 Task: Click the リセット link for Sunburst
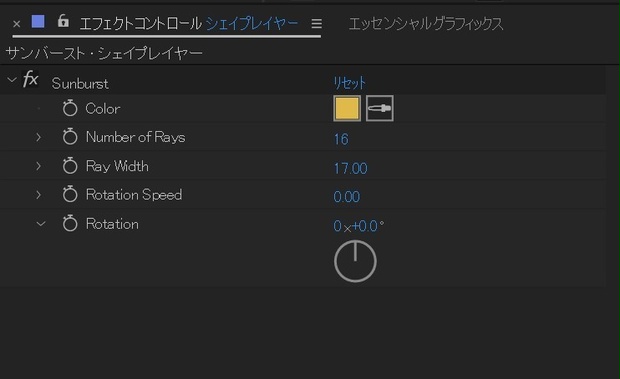[350, 83]
